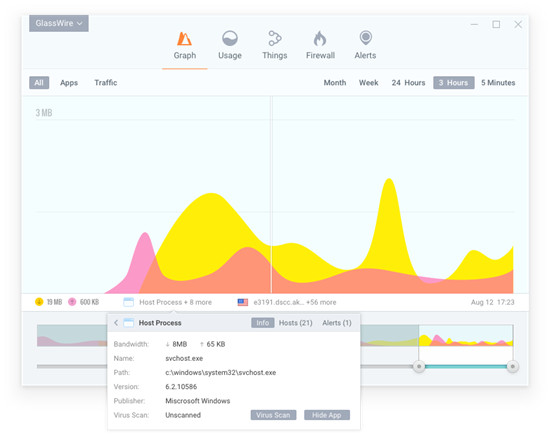
Task: Select the All filter
Action: point(39,83)
